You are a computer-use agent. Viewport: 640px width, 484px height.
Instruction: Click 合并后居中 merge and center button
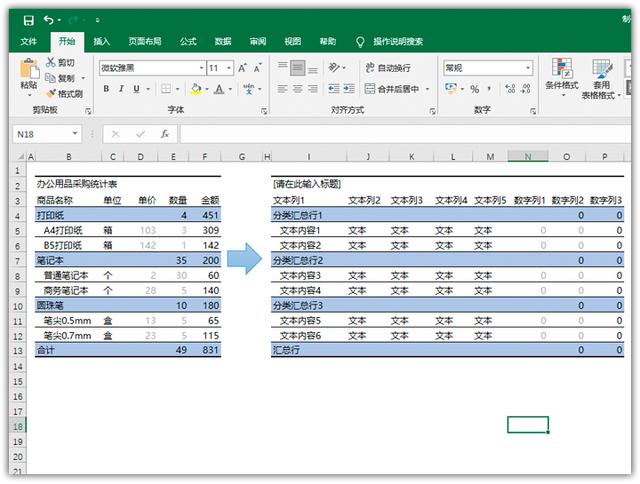tap(392, 89)
